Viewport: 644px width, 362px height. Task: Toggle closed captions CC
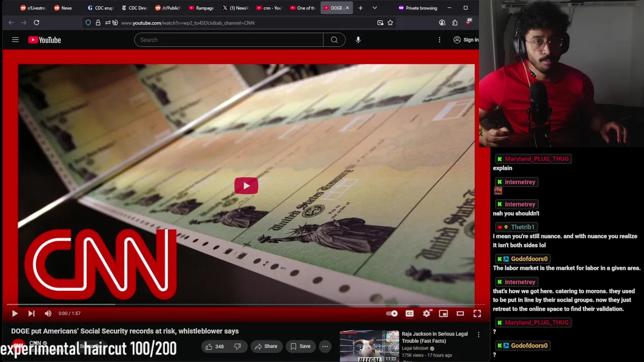pos(410,313)
